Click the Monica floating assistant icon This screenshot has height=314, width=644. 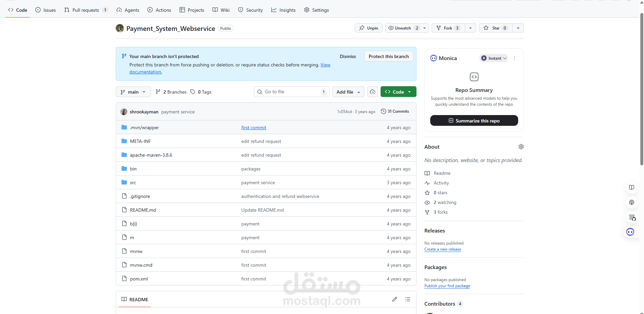pos(630,232)
